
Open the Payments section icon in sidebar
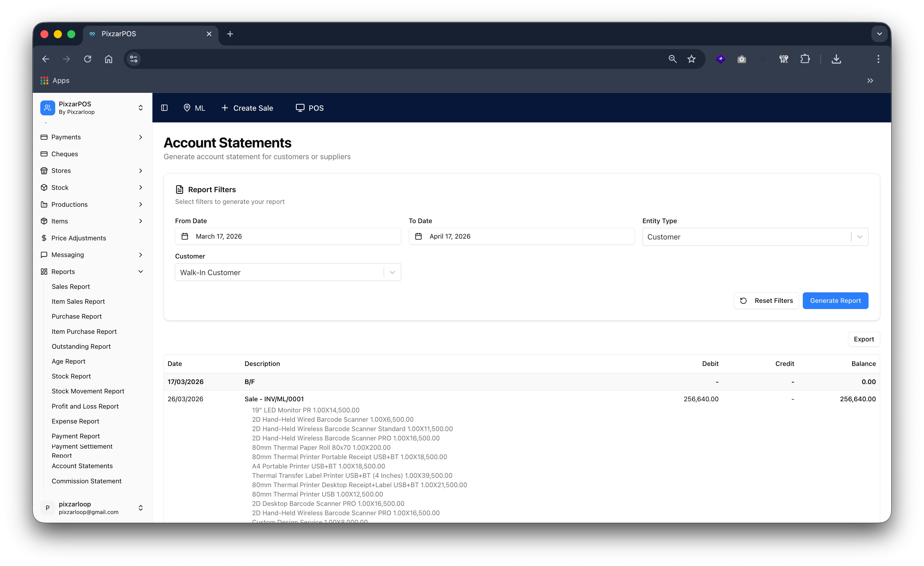coord(44,137)
